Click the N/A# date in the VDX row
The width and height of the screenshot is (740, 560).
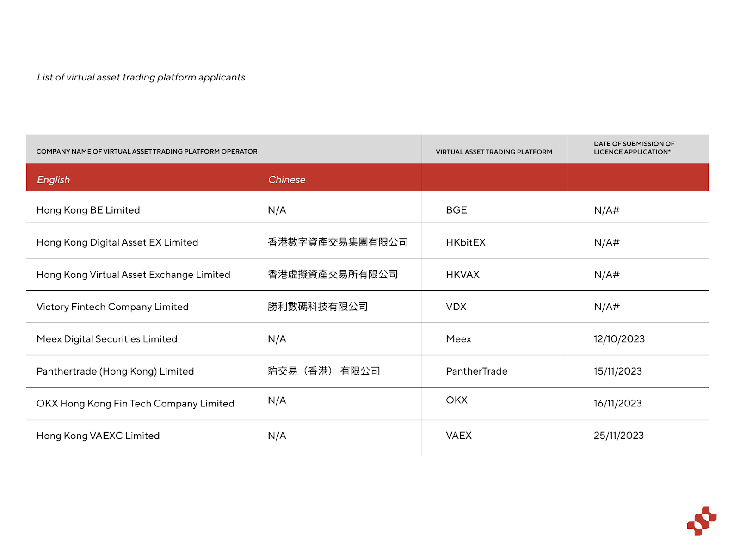(x=607, y=307)
